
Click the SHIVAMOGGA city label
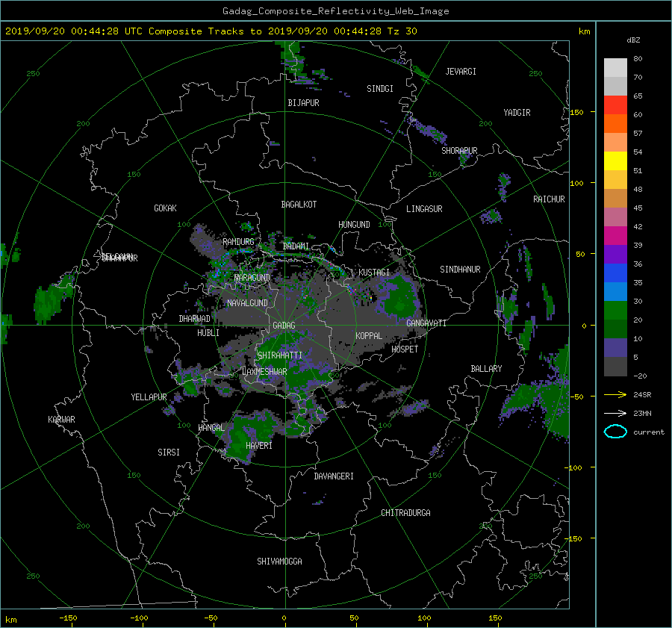279,562
